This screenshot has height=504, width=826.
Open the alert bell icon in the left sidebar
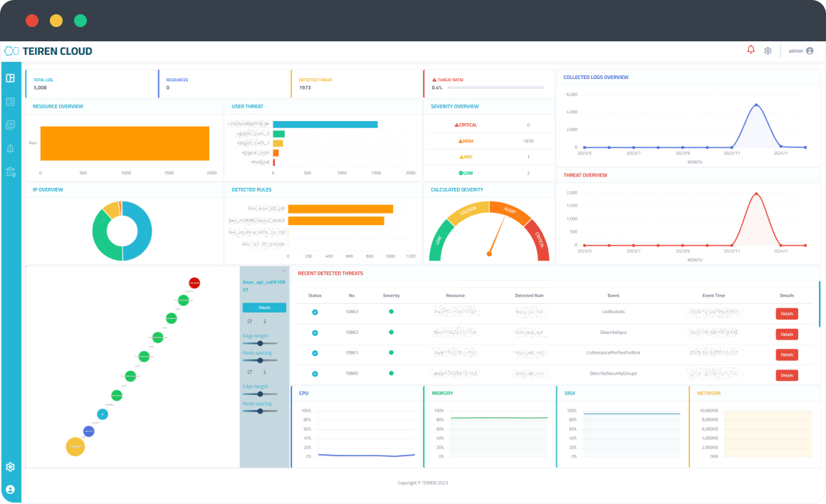click(x=11, y=149)
